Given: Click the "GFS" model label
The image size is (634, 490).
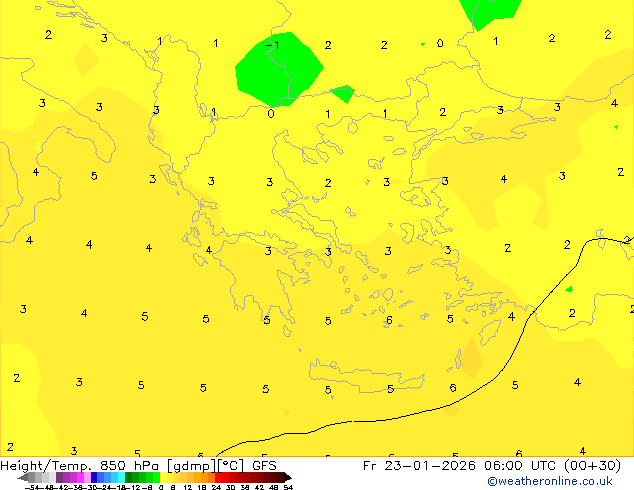Looking at the screenshot, I should 264,466.
